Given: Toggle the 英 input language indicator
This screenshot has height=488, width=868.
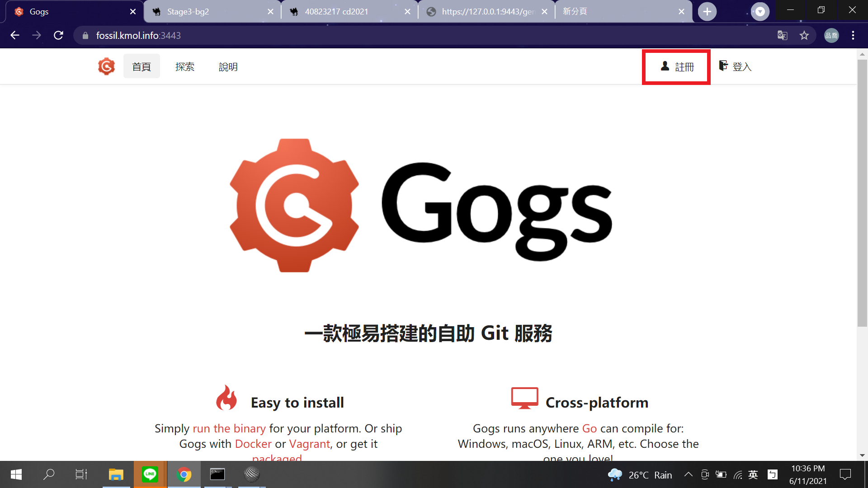Looking at the screenshot, I should (753, 474).
